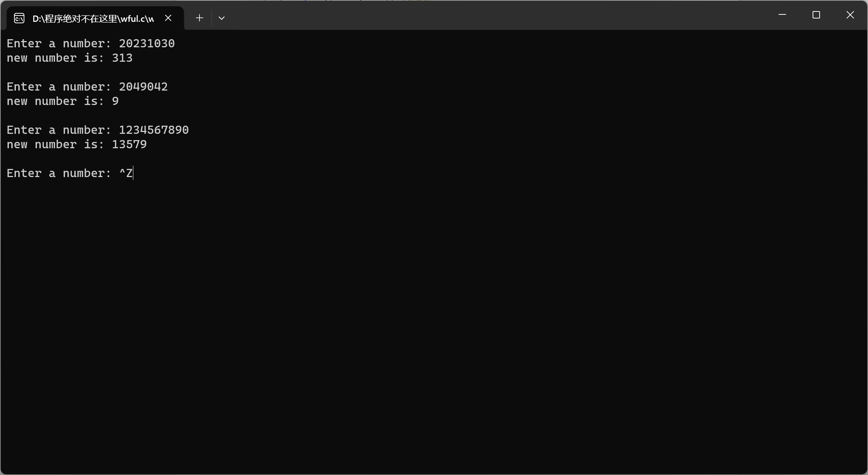Click the third 'new number is:' label

pos(55,145)
